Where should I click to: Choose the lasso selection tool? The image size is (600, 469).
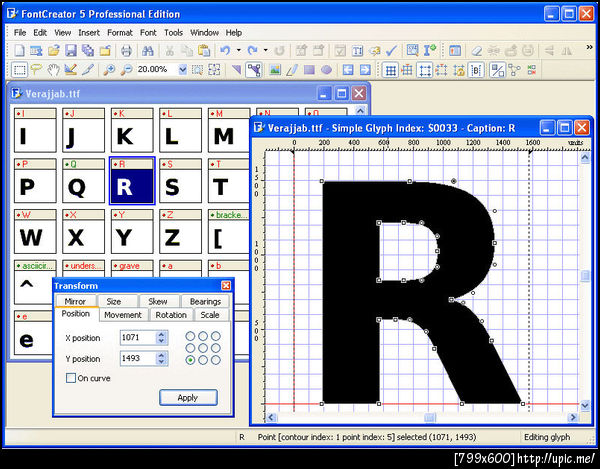click(36, 70)
